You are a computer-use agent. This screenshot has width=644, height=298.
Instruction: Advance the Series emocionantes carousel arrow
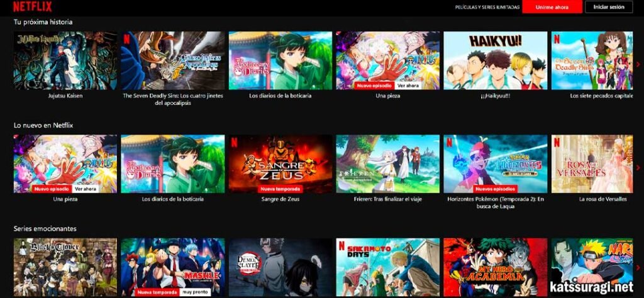click(x=638, y=267)
